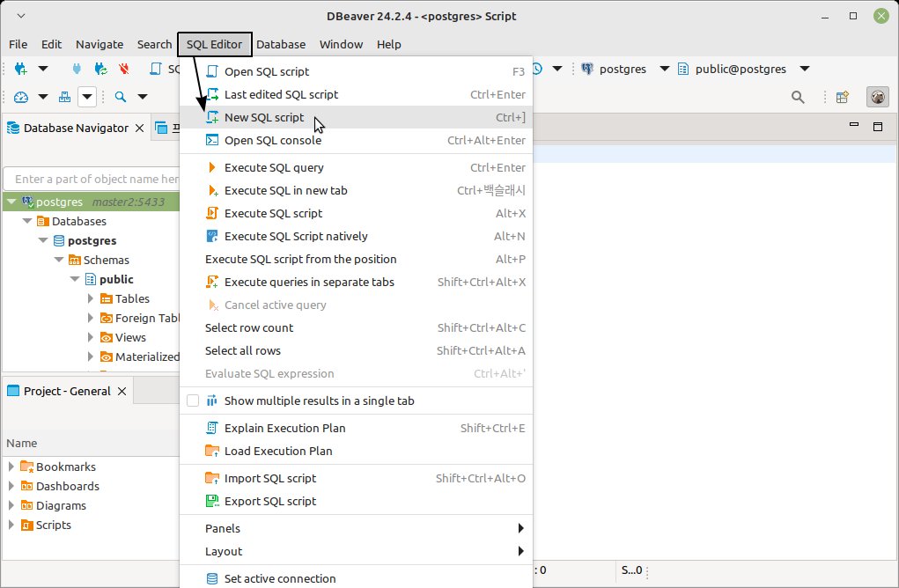Select the Scripts folder in Project panel
The image size is (899, 588).
53,525
